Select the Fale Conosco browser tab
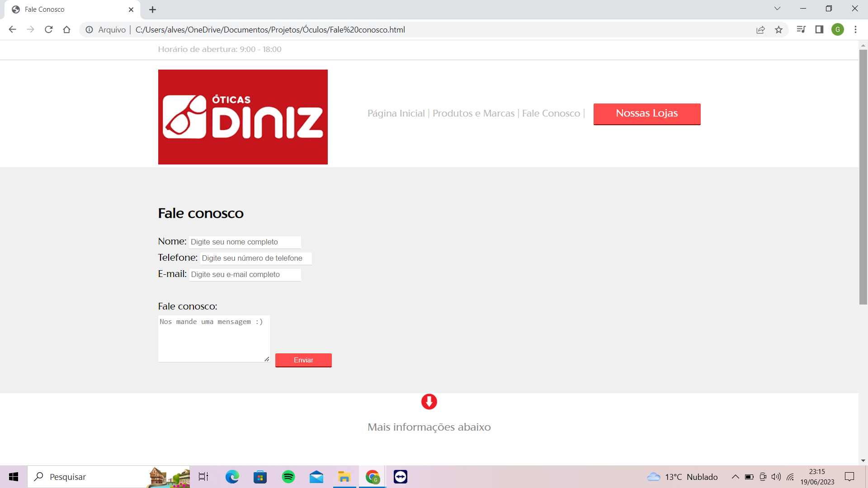 [72, 9]
